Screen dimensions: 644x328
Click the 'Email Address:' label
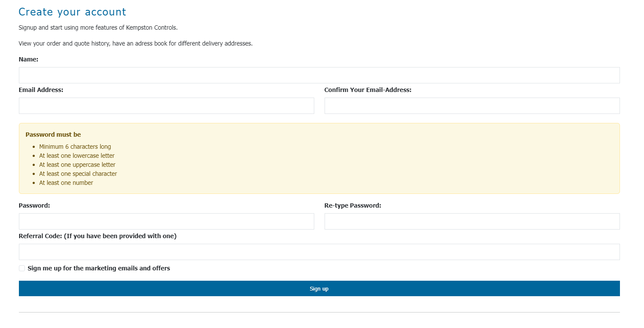(x=41, y=90)
